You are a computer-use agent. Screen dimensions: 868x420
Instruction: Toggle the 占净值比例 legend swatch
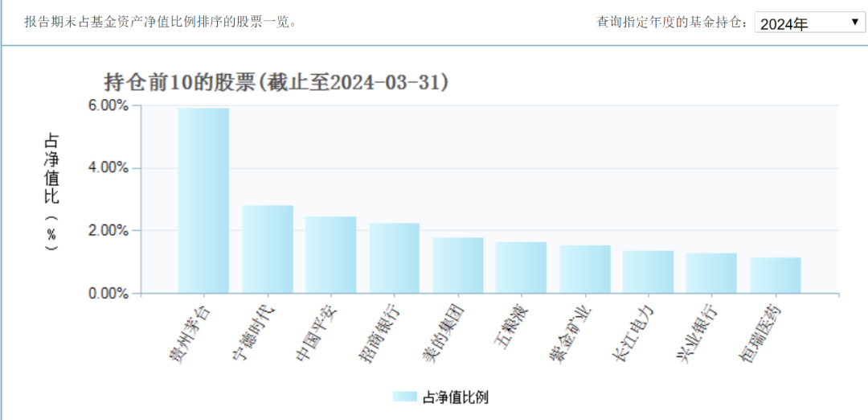pyautogui.click(x=404, y=397)
